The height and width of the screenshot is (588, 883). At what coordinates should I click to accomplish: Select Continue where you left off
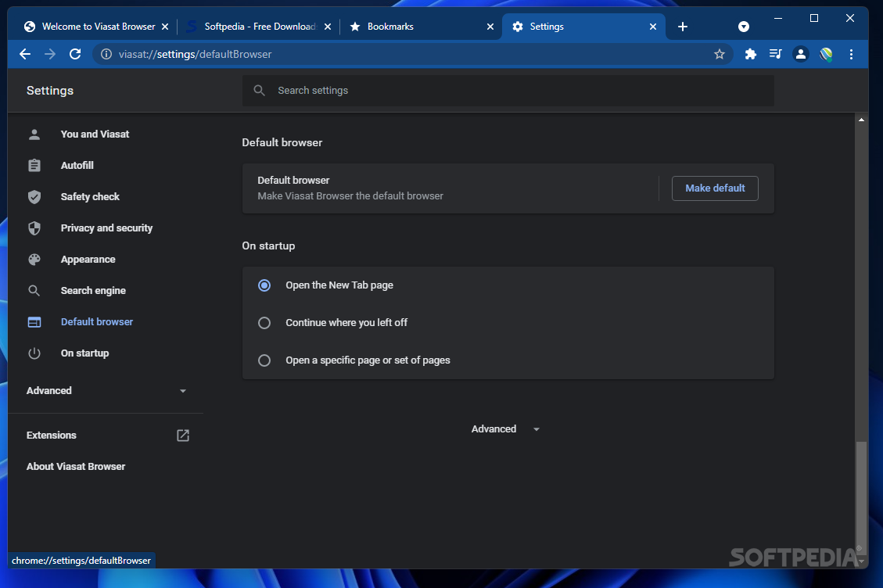[264, 323]
